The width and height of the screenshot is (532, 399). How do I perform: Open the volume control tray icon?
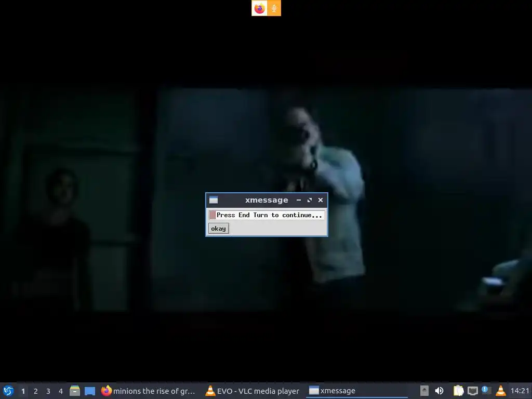point(439,391)
